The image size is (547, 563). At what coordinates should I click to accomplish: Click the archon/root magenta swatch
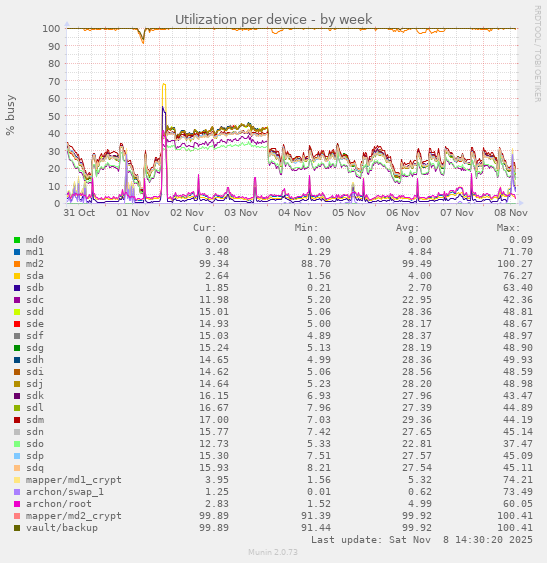(x=17, y=504)
